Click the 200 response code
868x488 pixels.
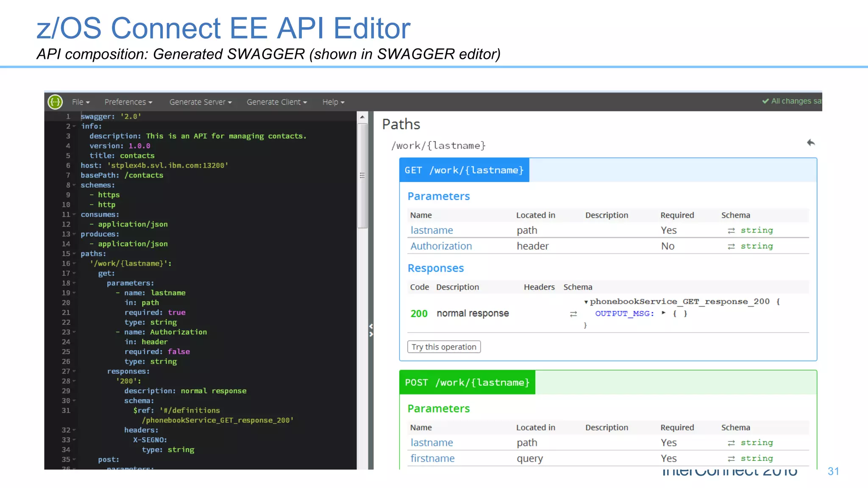point(419,313)
